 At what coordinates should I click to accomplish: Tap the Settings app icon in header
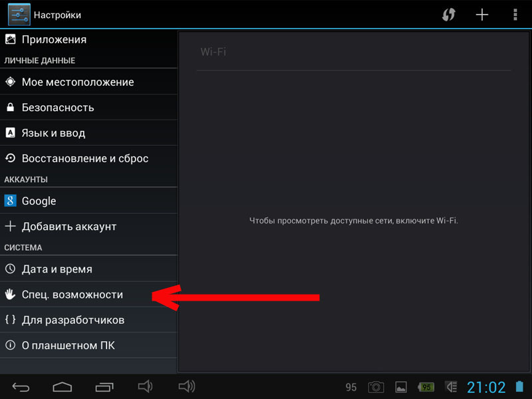click(x=19, y=14)
